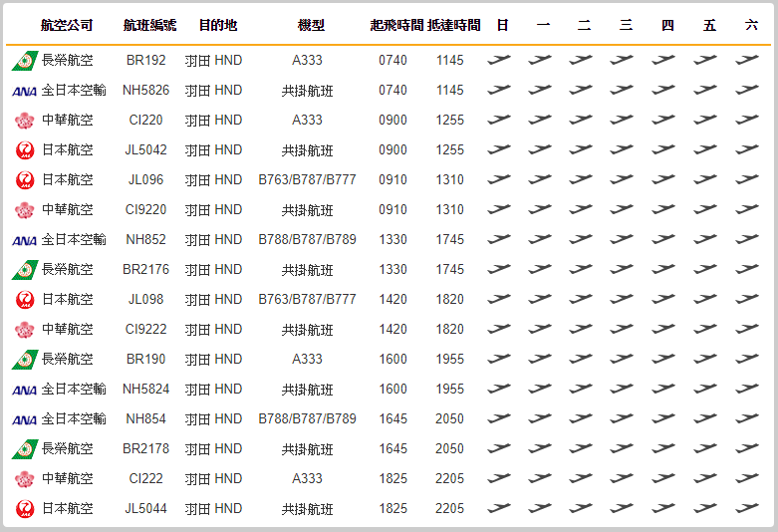The width and height of the screenshot is (778, 532).
Task: Click the EVA Air logo in the BR190 row
Action: (25, 360)
